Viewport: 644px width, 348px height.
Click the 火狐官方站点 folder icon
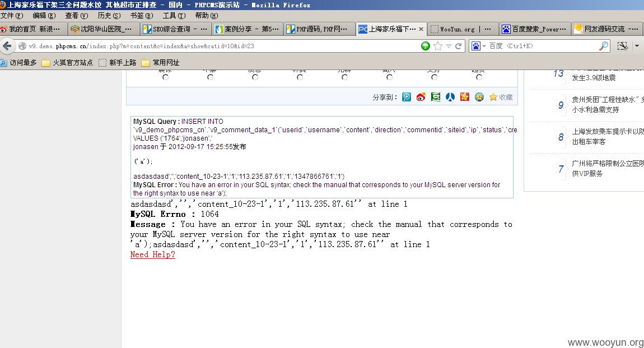click(45, 62)
